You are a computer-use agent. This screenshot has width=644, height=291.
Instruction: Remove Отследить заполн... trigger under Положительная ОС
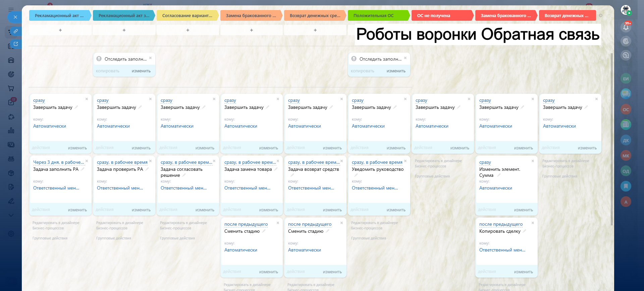pos(405,58)
